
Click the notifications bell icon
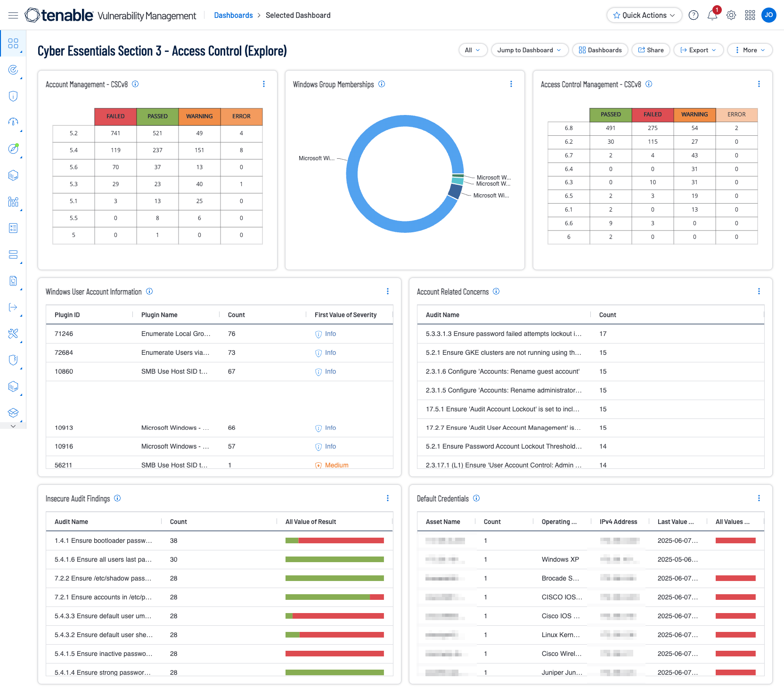712,16
